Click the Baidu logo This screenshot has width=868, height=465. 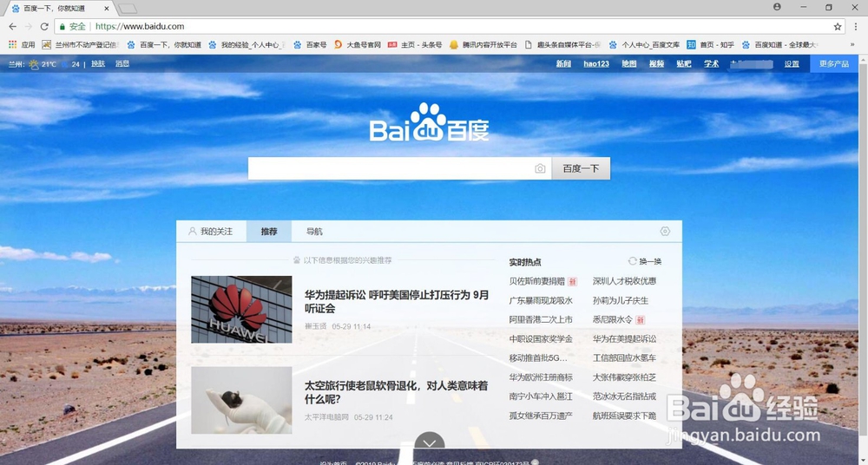[x=429, y=122]
